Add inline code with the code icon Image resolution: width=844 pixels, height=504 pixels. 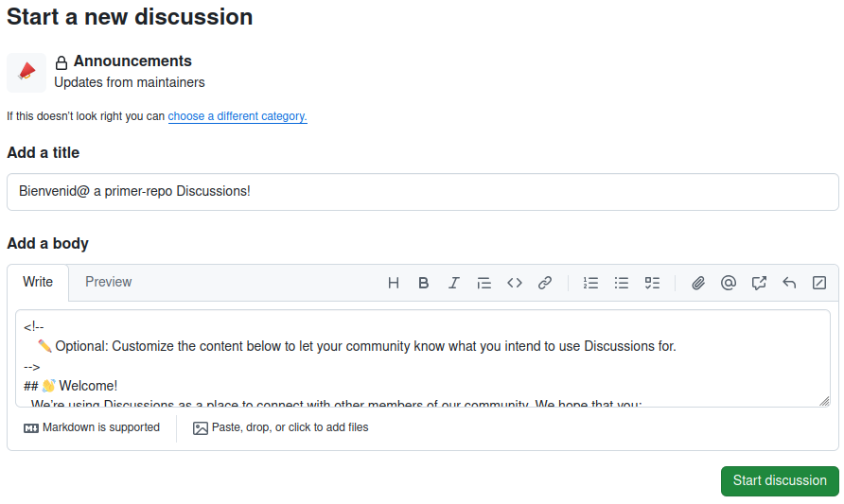point(515,283)
